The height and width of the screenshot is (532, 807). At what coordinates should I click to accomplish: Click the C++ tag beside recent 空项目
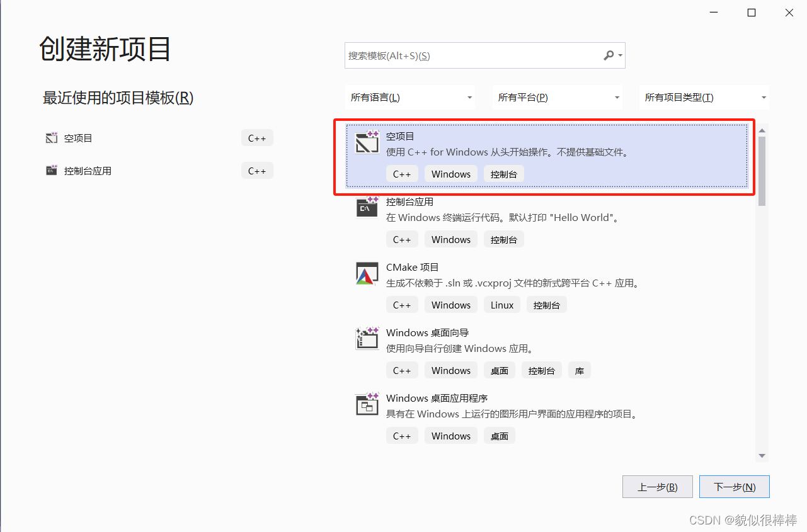coord(257,138)
